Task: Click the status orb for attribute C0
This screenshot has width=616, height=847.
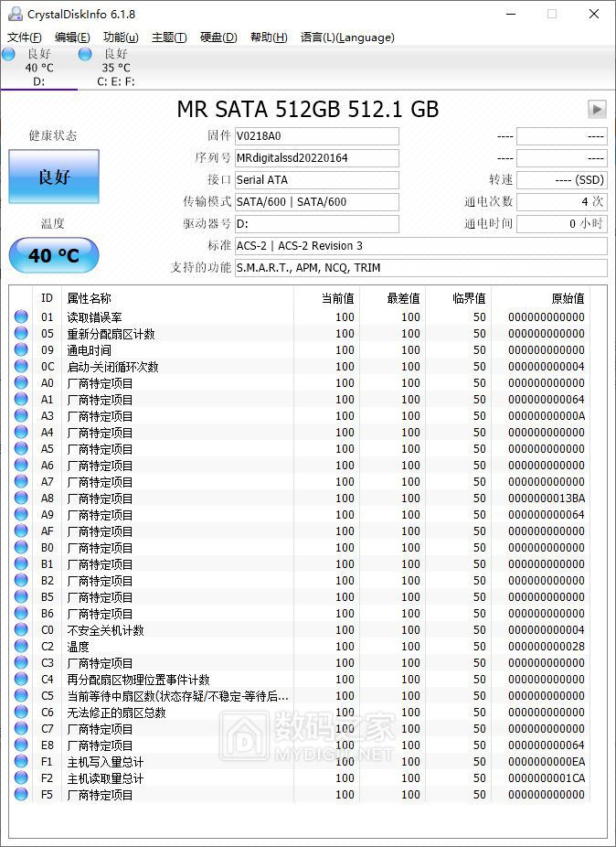Action: (21, 630)
